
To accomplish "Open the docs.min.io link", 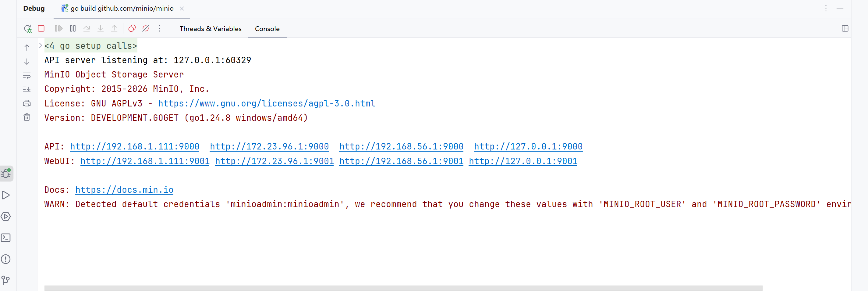I will click(x=124, y=190).
